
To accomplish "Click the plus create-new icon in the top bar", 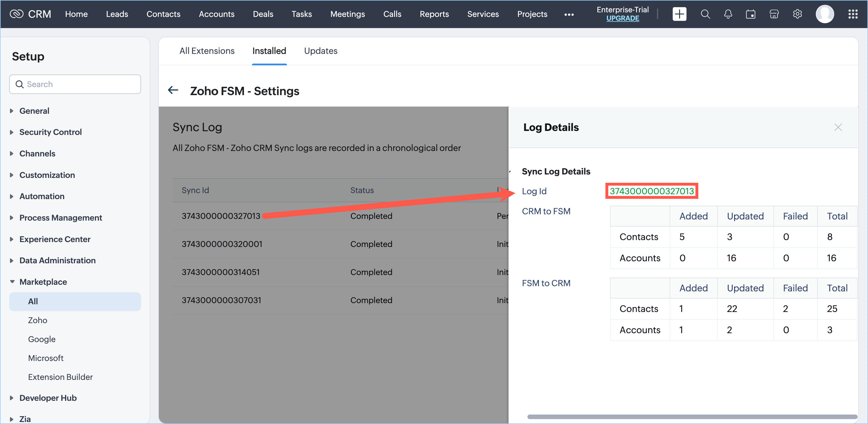I will tap(679, 14).
